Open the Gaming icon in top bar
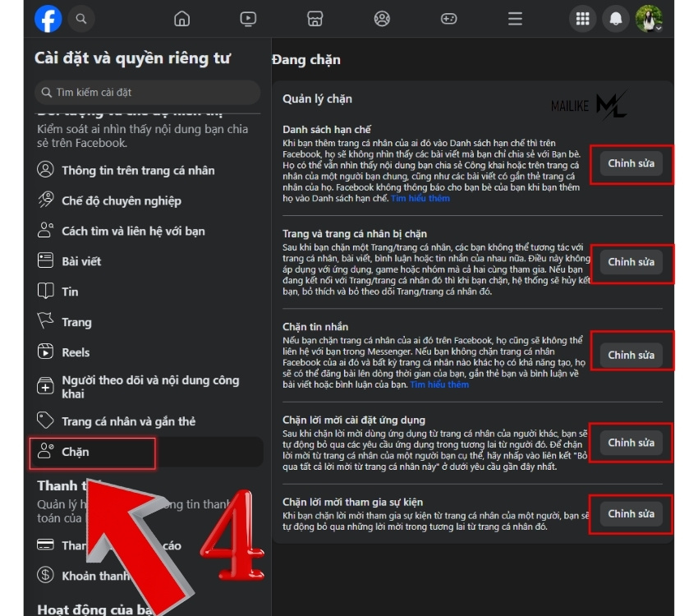Image resolution: width=698 pixels, height=616 pixels. click(448, 19)
